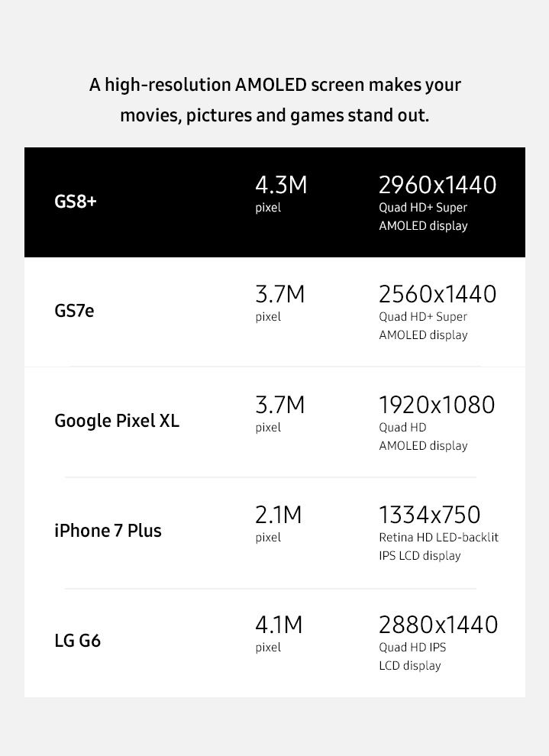The width and height of the screenshot is (549, 756).
Task: Select the 1920x1080 resolution text
Action: 437,405
